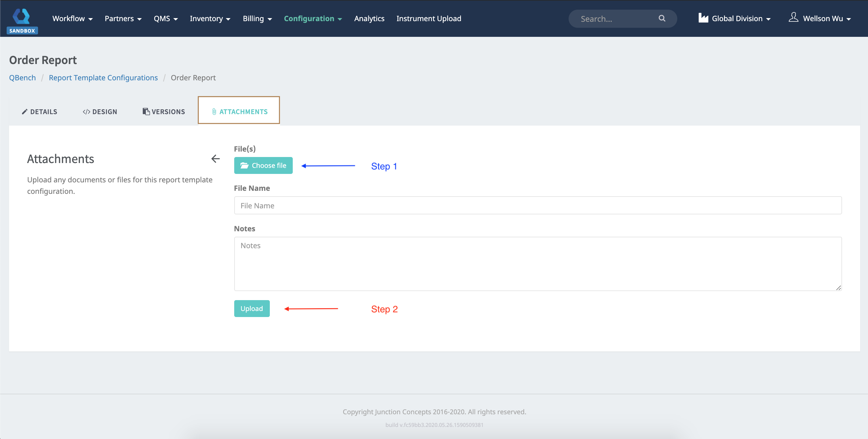The width and height of the screenshot is (868, 439).
Task: Click the user profile icon
Action: [x=793, y=18]
